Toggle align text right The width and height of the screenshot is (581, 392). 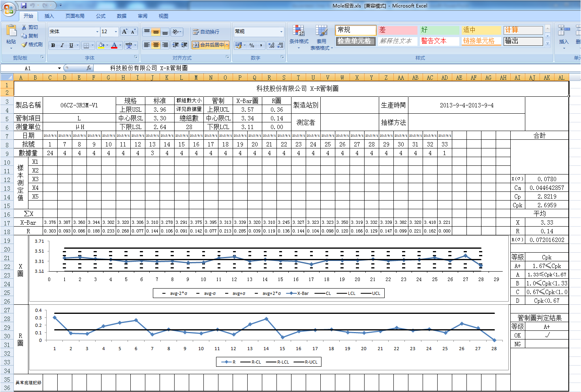(165, 45)
